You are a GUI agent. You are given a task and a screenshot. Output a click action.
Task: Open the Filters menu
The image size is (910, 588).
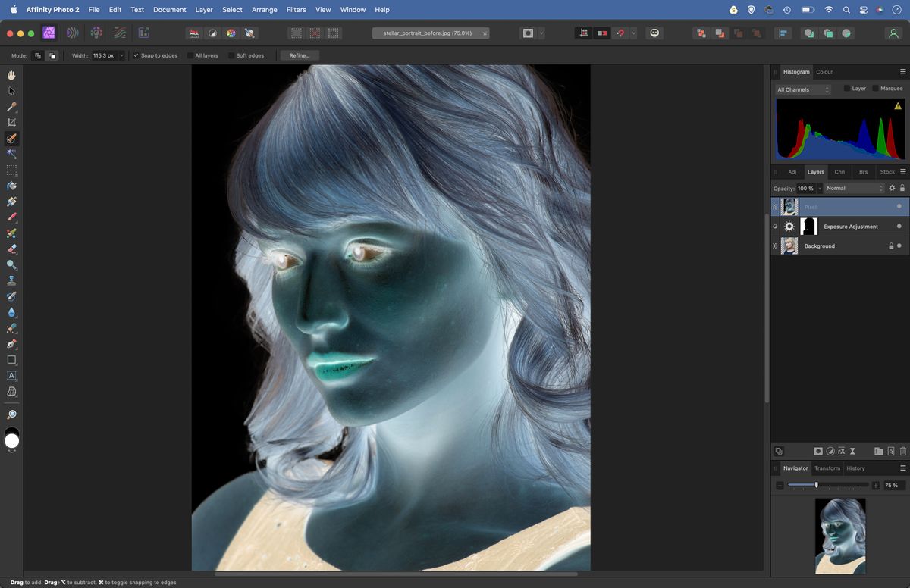296,9
